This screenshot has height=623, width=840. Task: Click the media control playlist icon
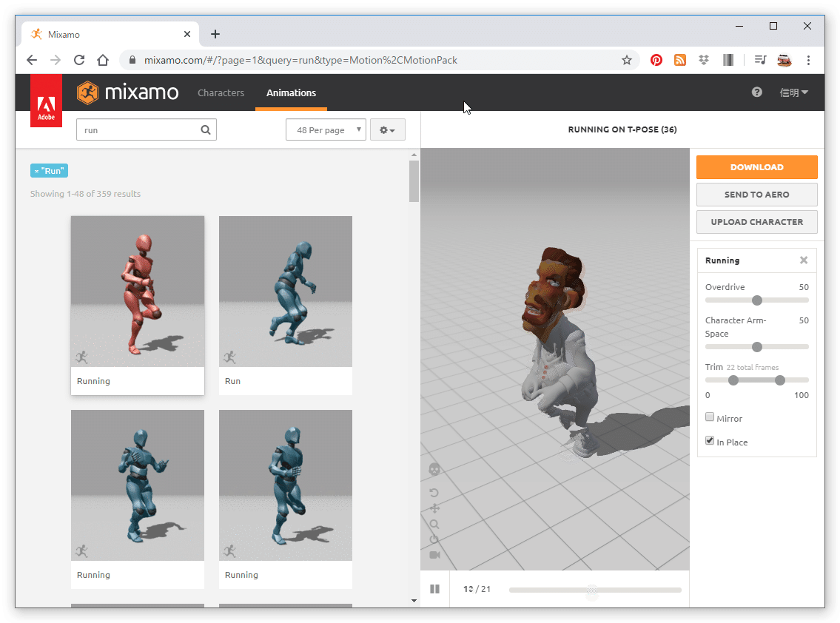click(x=760, y=60)
